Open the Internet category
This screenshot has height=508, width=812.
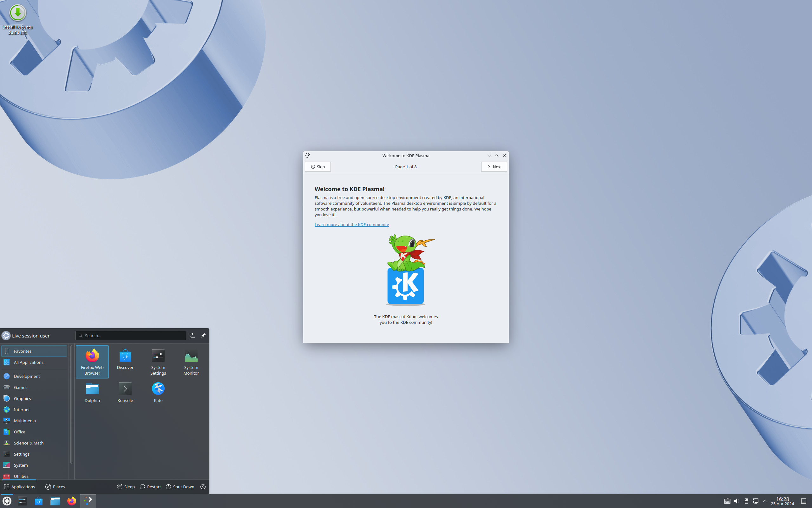pos(34,409)
